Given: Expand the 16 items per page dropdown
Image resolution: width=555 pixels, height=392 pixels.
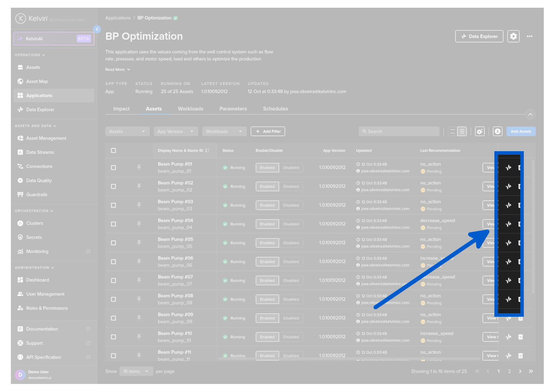Looking at the screenshot, I should point(136,371).
